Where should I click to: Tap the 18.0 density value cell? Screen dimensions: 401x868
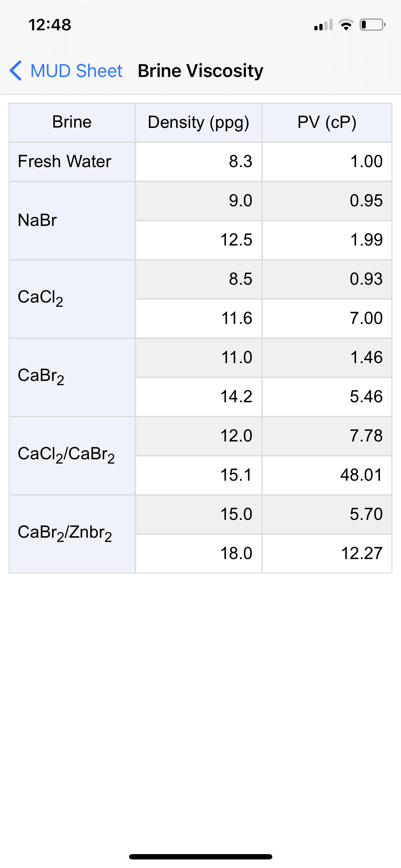tap(236, 553)
